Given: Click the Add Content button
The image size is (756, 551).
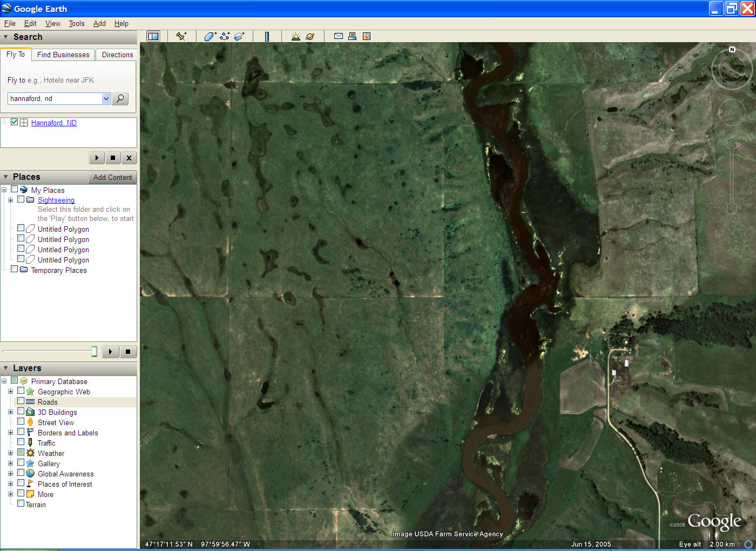Looking at the screenshot, I should 112,177.
